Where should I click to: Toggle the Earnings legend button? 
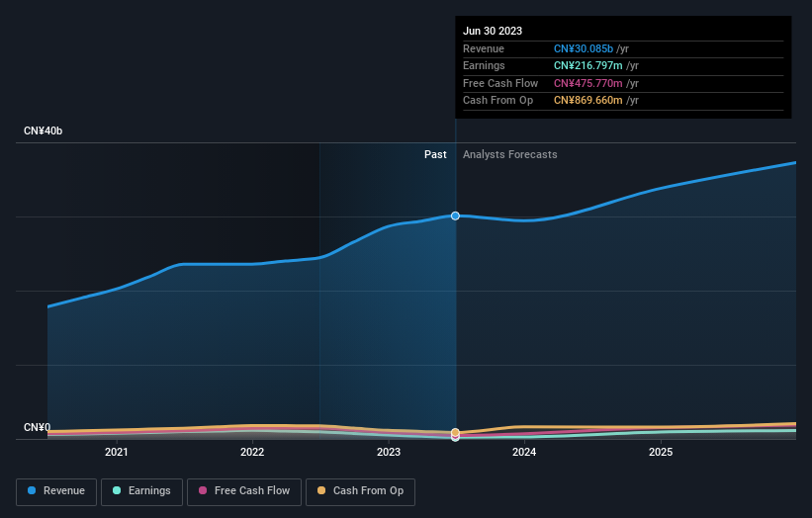[x=141, y=491]
